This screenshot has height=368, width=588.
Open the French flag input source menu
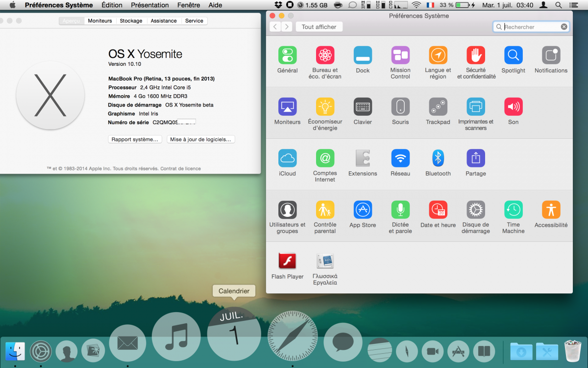(430, 5)
